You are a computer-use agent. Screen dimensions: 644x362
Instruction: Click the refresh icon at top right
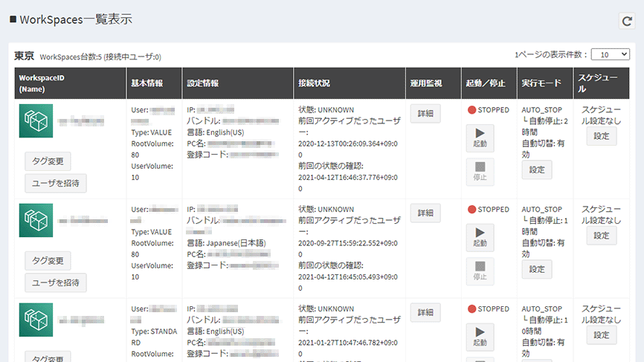(x=627, y=21)
